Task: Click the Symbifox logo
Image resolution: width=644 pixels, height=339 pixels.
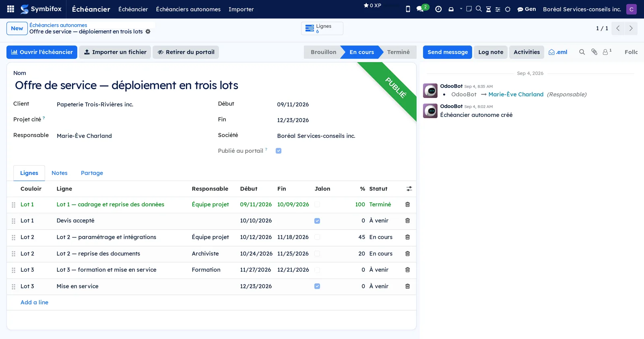Action: coord(41,9)
